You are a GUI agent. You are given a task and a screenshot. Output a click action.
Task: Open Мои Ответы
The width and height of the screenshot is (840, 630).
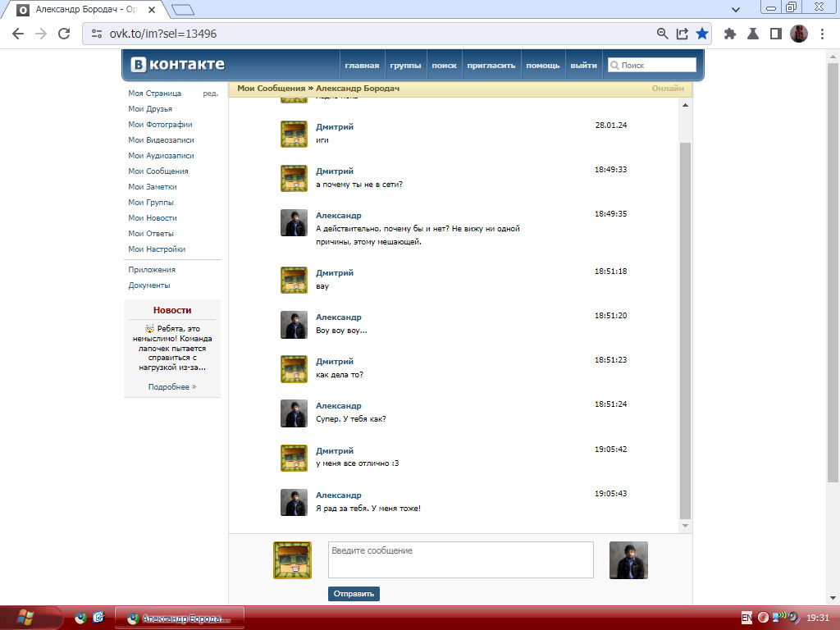point(151,233)
